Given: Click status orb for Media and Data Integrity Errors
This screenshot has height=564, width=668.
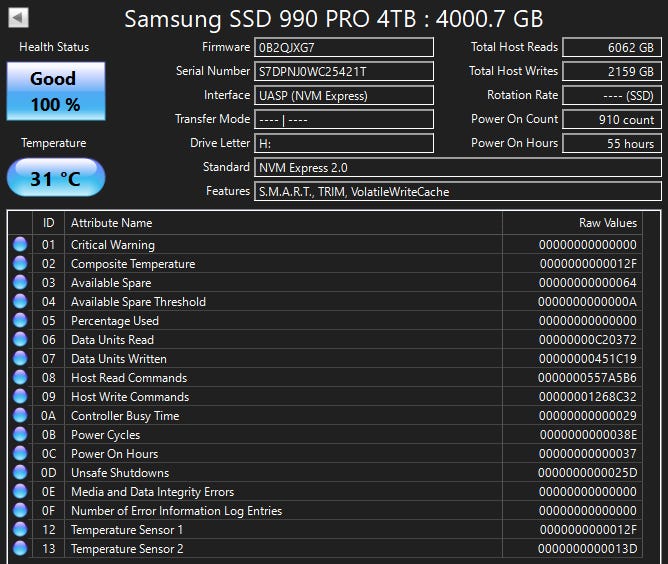Looking at the screenshot, I should point(20,491).
